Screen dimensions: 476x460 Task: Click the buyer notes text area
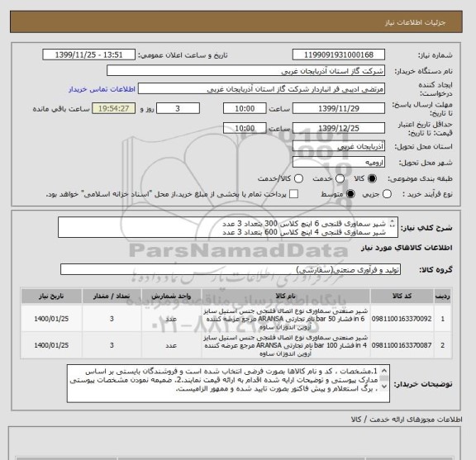point(228,383)
